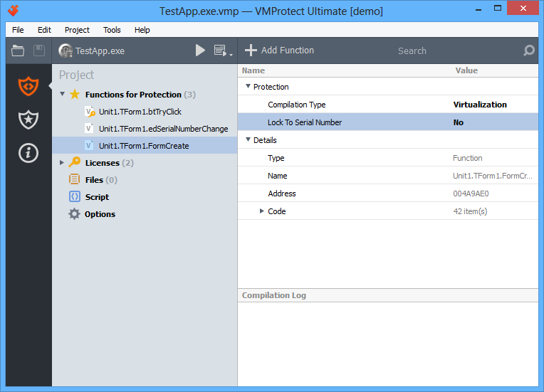The image size is (544, 392).
Task: Click btTryClick virtualization key icon
Action: point(90,112)
